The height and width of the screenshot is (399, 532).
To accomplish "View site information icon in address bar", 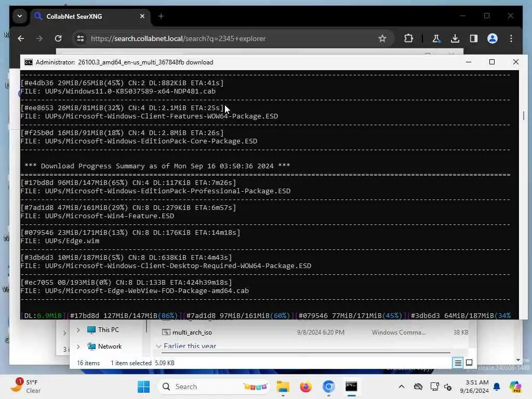I will (x=81, y=38).
